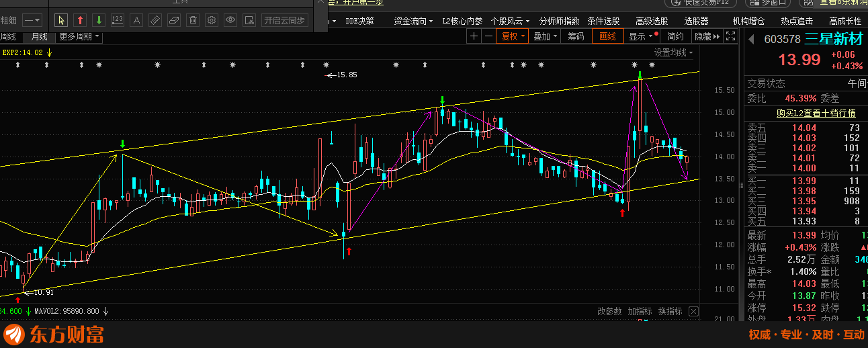Close the drawing tools panel
The image size is (868, 348).
(320, 3)
